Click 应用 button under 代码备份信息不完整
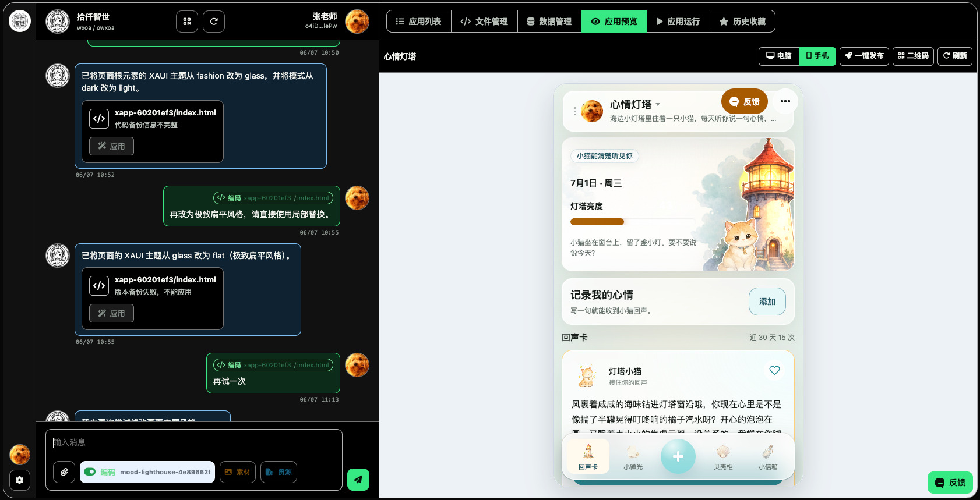Image resolution: width=980 pixels, height=500 pixels. (x=111, y=146)
